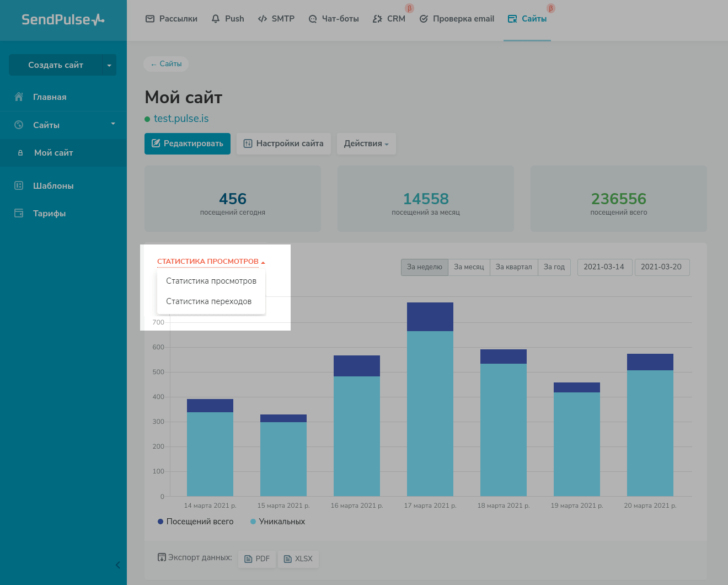This screenshot has height=585, width=728.
Task: Collapse the Статистика просмотров dropdown
Action: pyautogui.click(x=211, y=261)
